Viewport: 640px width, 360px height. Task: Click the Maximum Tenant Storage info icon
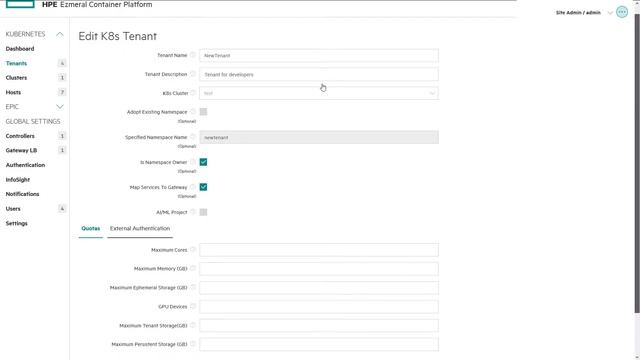click(x=193, y=325)
